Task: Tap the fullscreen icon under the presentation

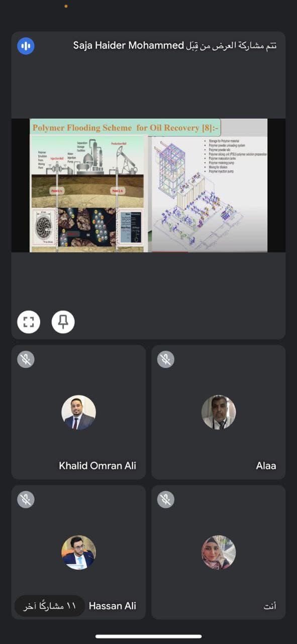Action: [x=29, y=322]
